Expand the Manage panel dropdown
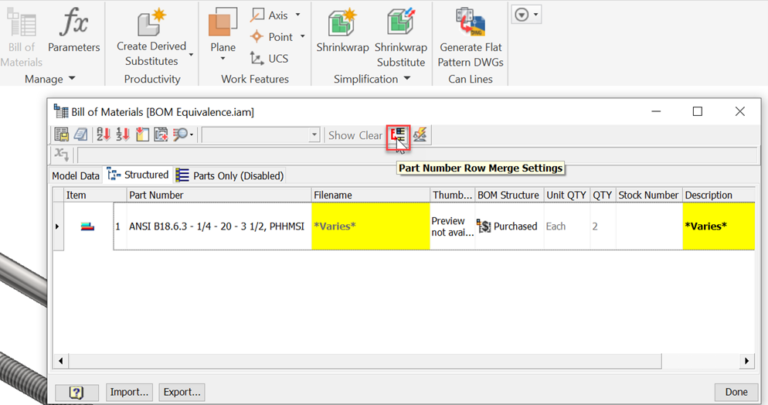768x405 pixels. 72,79
